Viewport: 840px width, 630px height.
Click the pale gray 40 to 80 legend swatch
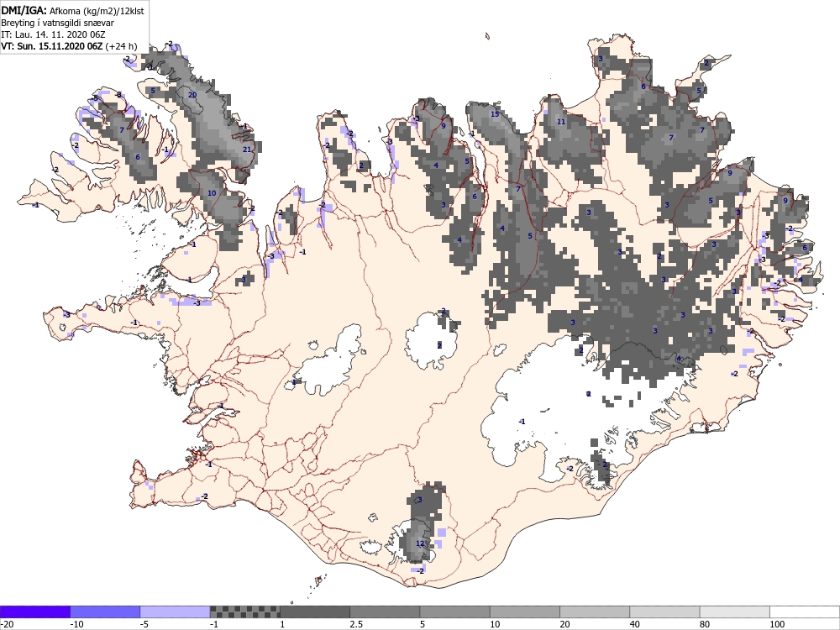click(x=664, y=612)
